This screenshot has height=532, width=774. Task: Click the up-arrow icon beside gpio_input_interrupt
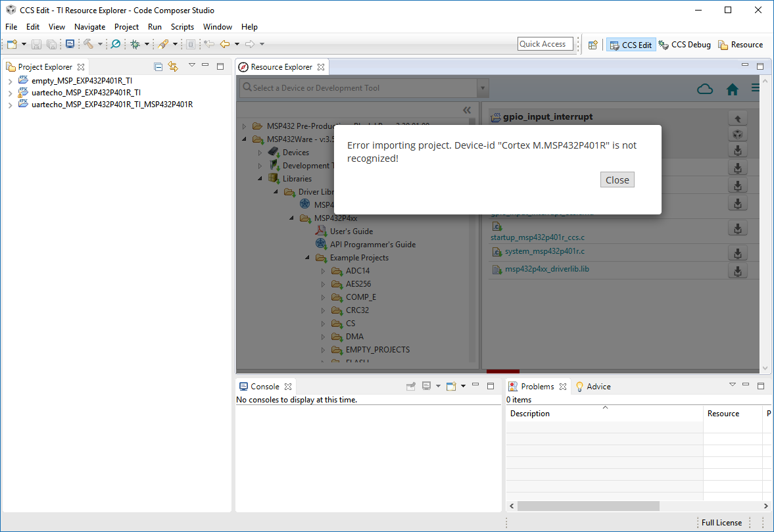[x=737, y=119]
